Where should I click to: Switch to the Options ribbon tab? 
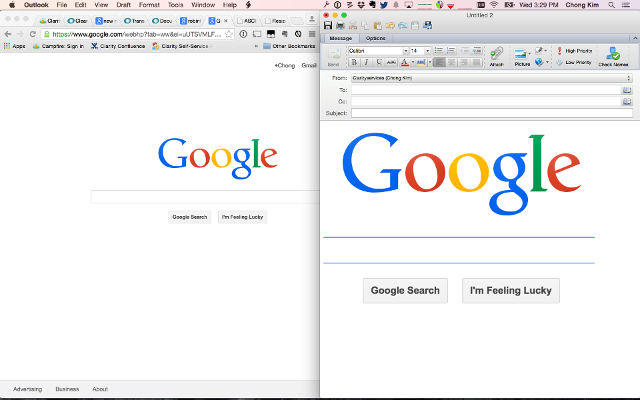point(375,38)
